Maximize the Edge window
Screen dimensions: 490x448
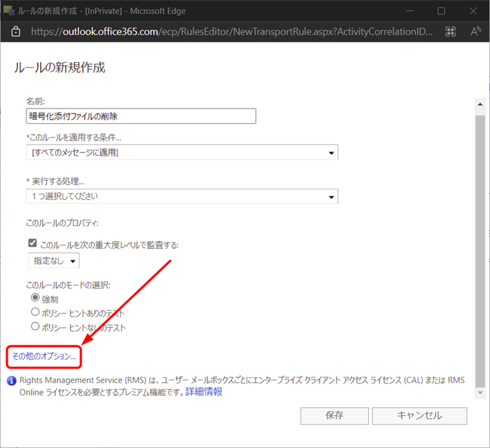pyautogui.click(x=441, y=11)
